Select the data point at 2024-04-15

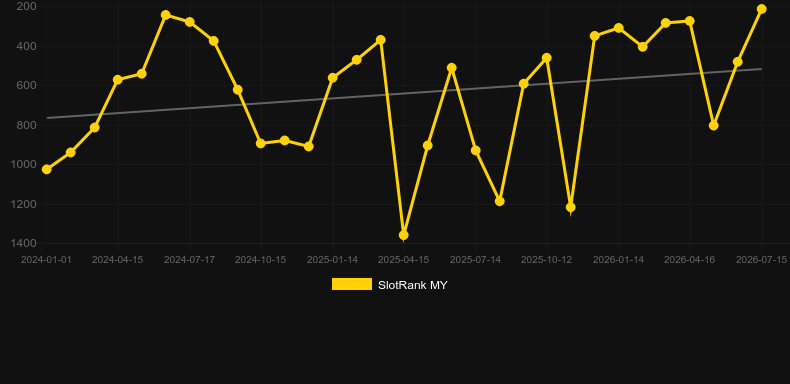click(118, 80)
